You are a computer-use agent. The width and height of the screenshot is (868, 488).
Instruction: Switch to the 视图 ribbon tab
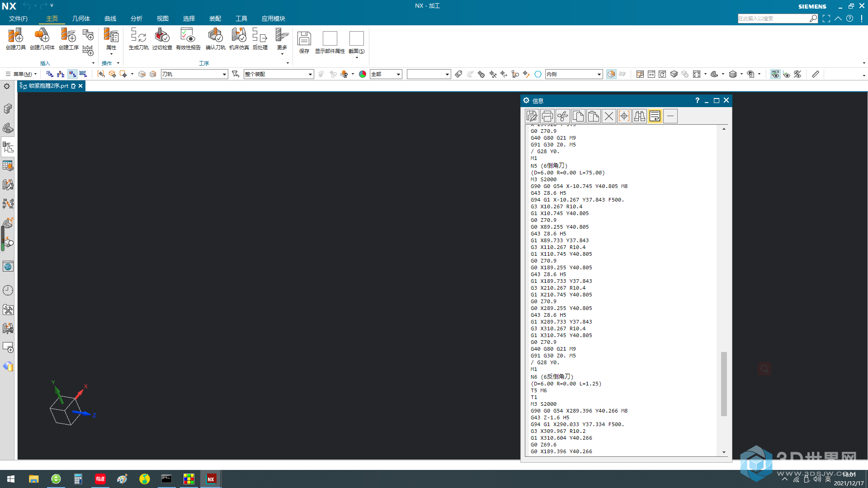[163, 19]
